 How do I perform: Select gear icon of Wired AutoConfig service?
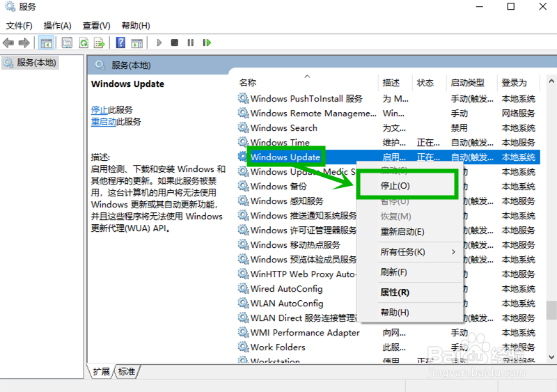243,288
